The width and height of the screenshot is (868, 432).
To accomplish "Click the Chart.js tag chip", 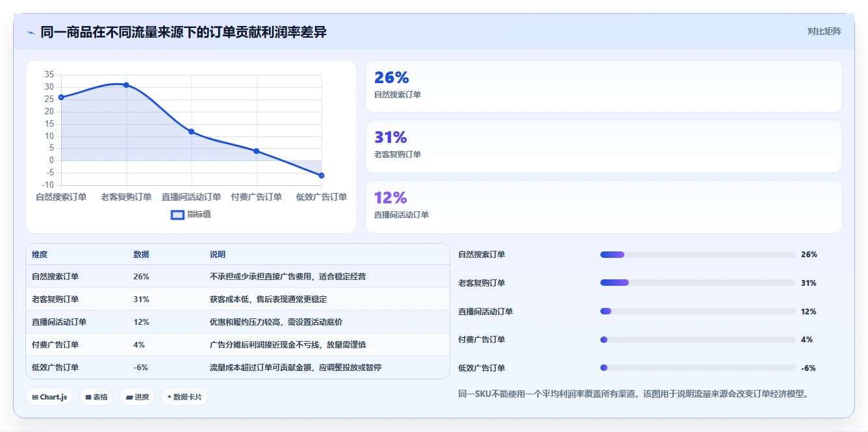I will click(49, 397).
